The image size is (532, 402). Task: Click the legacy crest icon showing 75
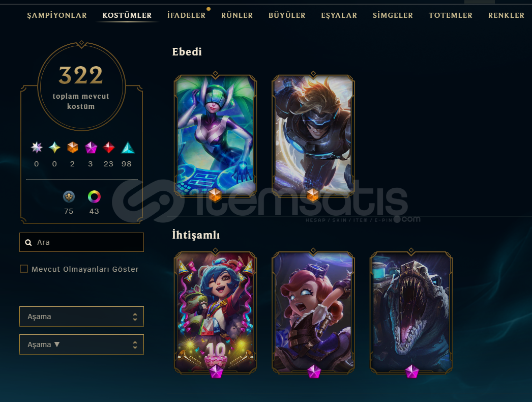coord(69,196)
